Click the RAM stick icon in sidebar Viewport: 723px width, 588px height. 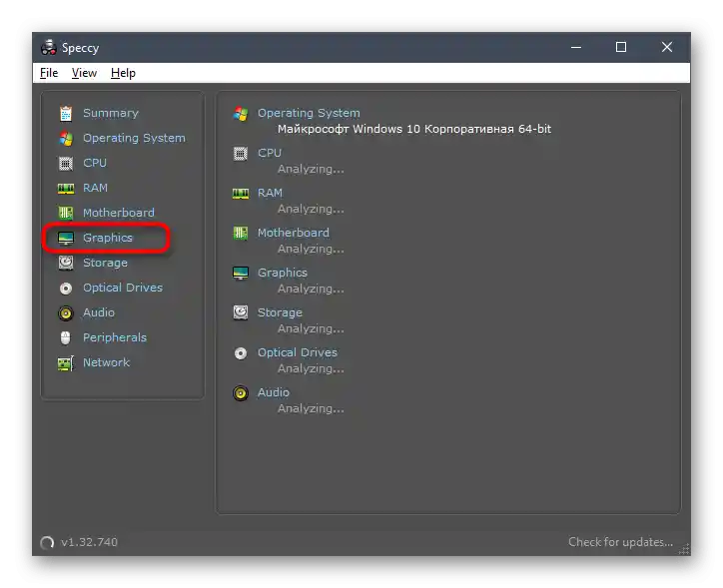[66, 188]
